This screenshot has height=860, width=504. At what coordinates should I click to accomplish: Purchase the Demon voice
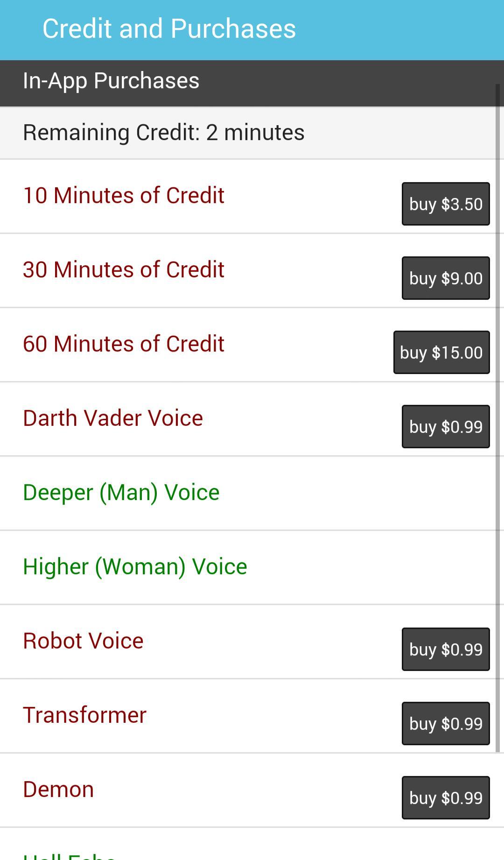tap(446, 798)
